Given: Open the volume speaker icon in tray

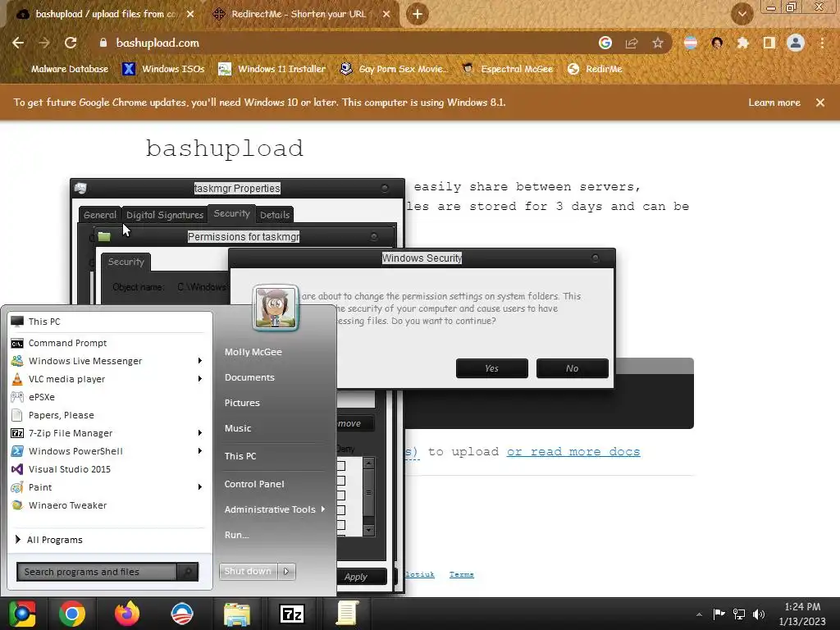Looking at the screenshot, I should [x=759, y=614].
